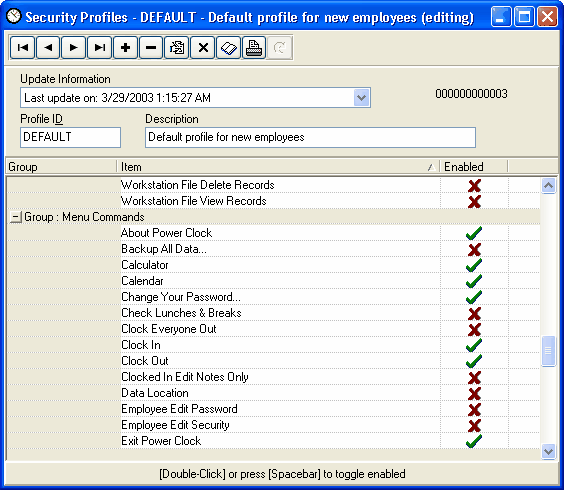The height and width of the screenshot is (490, 564).
Task: Select the 'About Power Clock' item
Action: (x=167, y=233)
